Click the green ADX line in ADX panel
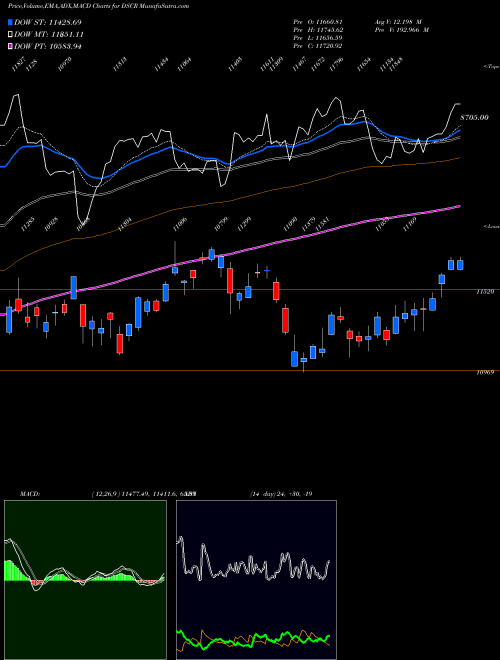This screenshot has height=660, width=500. pyautogui.click(x=253, y=639)
